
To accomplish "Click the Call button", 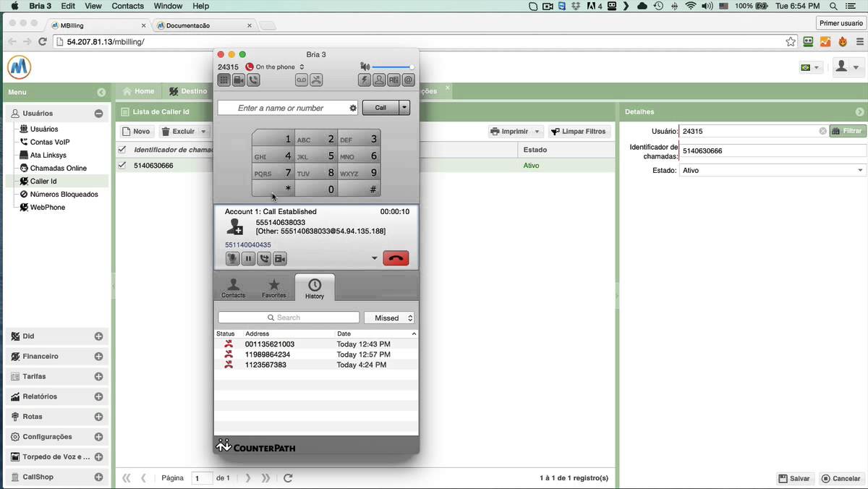I will 380,108.
